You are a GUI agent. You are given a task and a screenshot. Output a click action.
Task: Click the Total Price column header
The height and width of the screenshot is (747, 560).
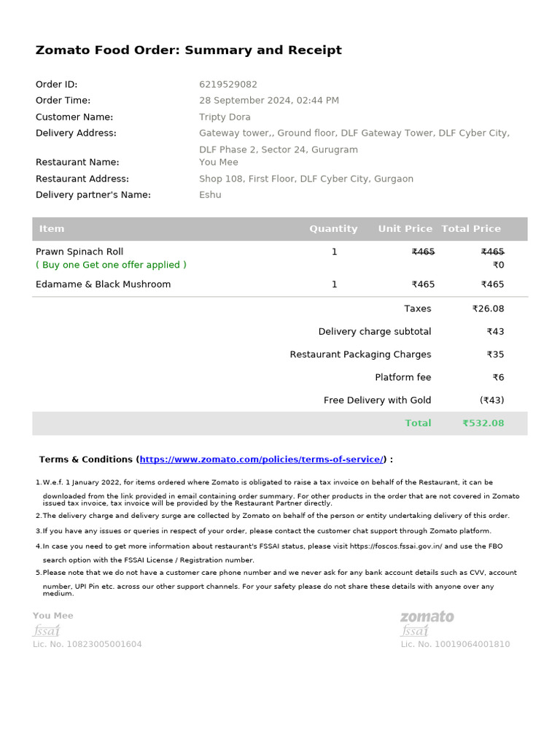(471, 229)
